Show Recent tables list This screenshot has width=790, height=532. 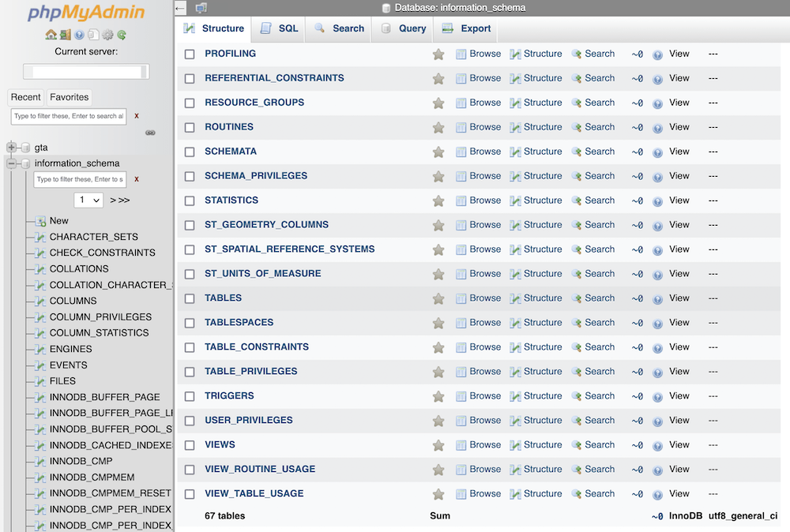pos(26,97)
